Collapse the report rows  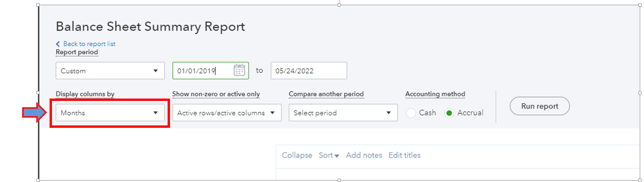(x=297, y=155)
